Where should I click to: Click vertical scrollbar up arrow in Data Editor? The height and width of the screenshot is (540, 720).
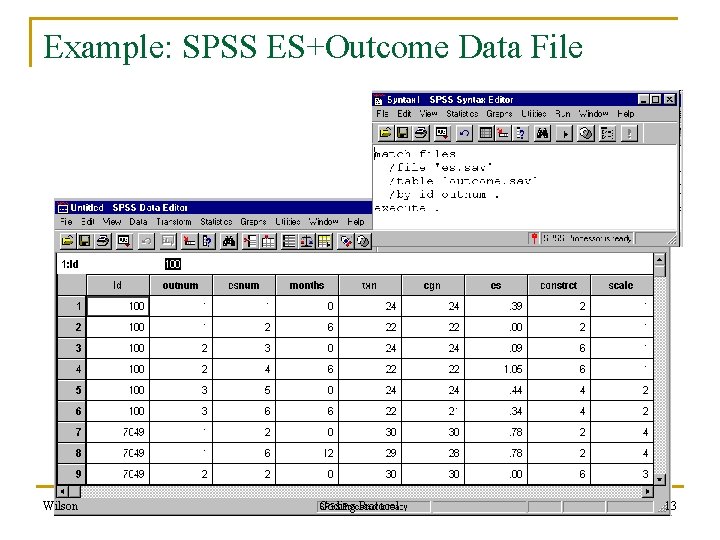[660, 260]
